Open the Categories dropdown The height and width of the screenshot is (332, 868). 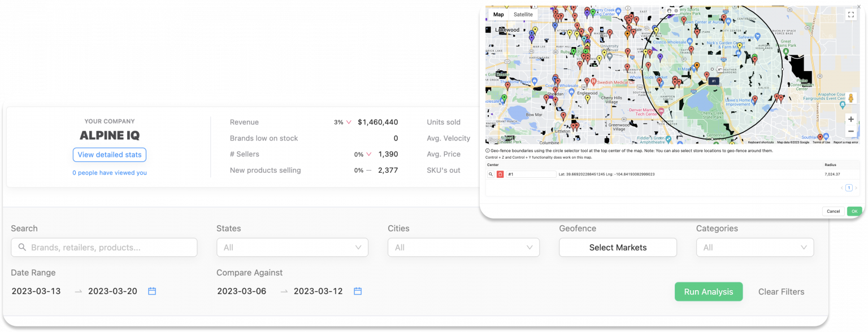point(755,247)
